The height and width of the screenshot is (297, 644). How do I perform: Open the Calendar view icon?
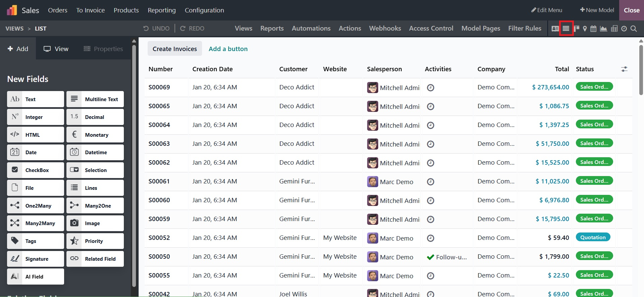[593, 29]
